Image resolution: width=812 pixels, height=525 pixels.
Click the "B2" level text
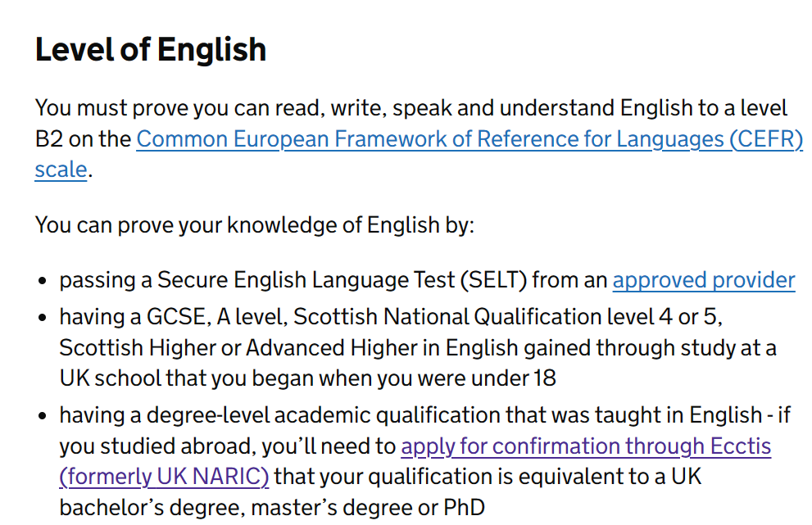(48, 139)
